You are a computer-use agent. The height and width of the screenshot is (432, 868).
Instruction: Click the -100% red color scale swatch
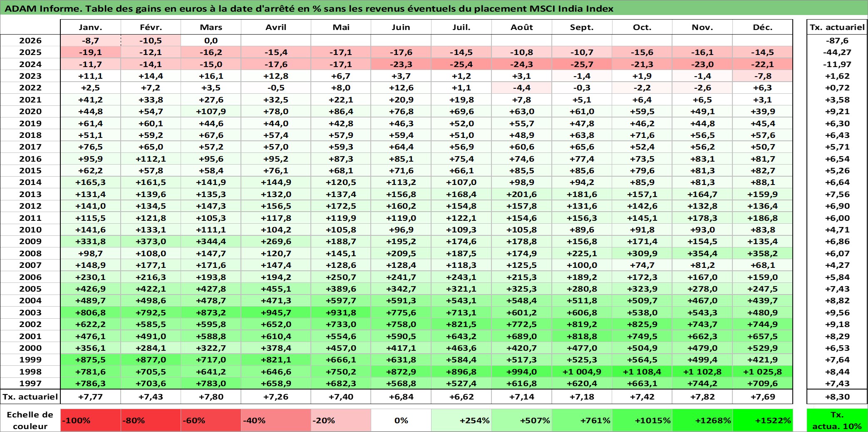[x=91, y=420]
